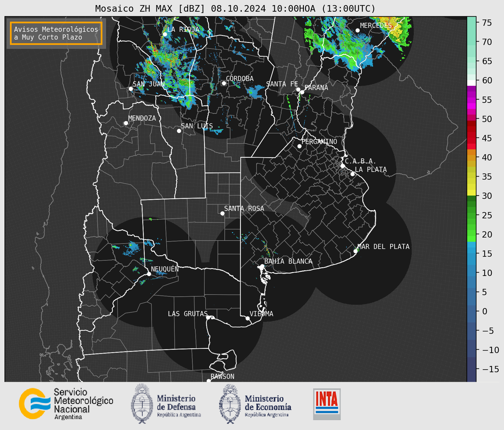
Task: Click the MAR DEL PLATA label text
Action: [383, 246]
